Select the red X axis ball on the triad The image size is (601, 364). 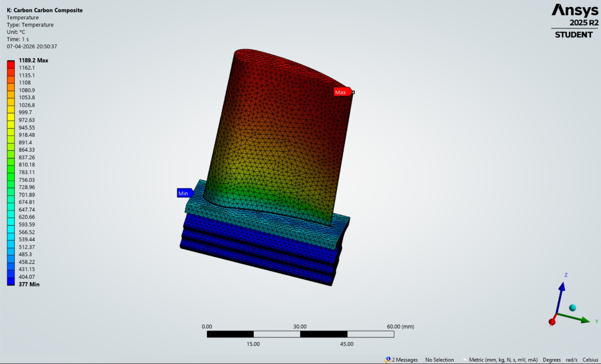(x=552, y=322)
